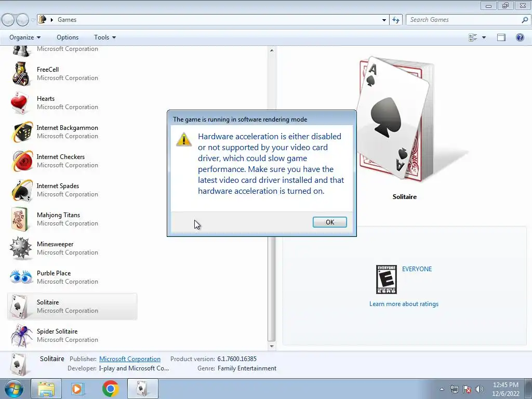Click the Internet Spades icon
Viewport: 532px width, 399px height.
[x=22, y=190]
